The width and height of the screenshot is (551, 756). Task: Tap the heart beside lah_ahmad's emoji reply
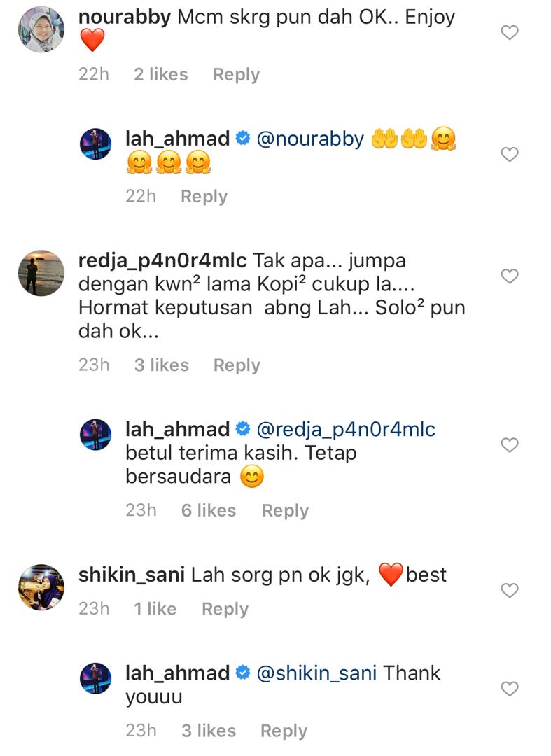(510, 154)
